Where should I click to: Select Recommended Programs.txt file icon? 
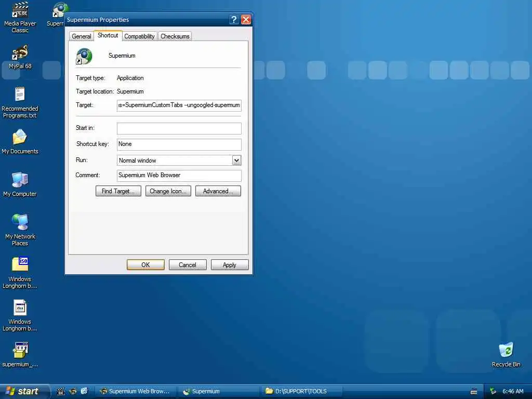pyautogui.click(x=20, y=102)
